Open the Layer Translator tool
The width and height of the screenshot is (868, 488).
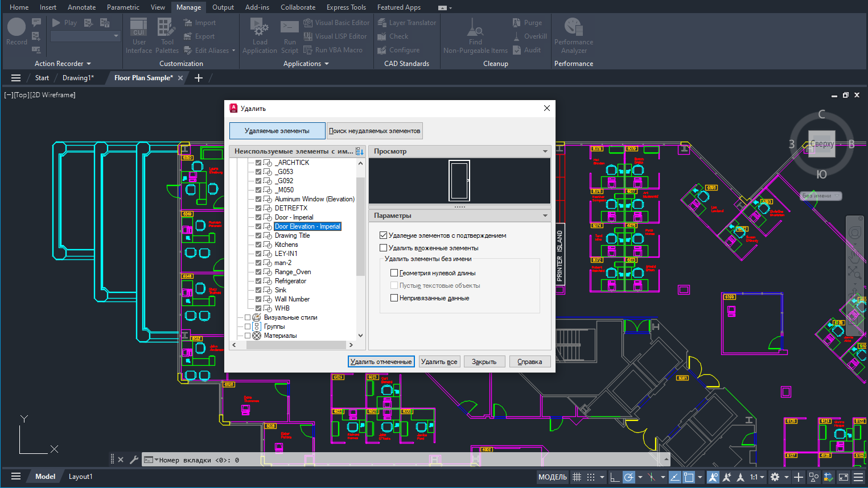(407, 23)
